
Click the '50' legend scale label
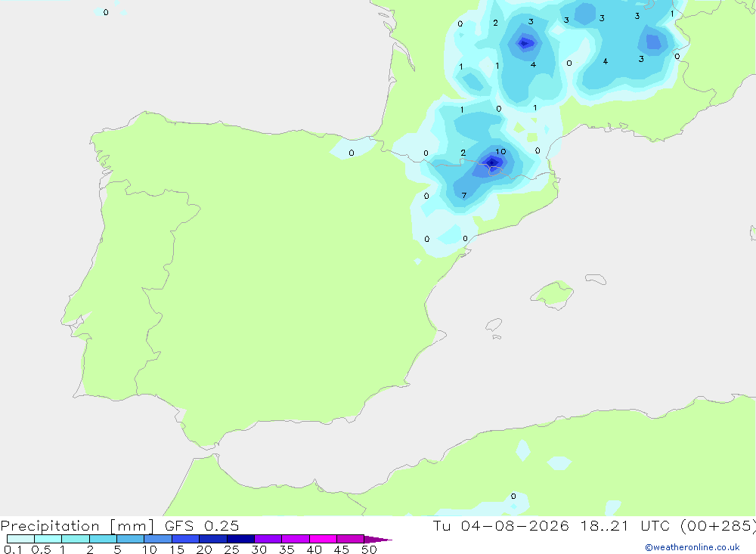pos(369,549)
